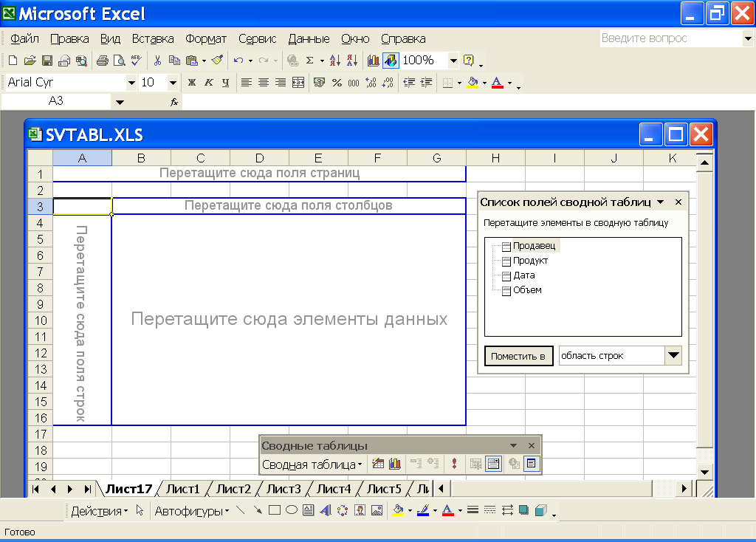Click the Font Color 'A' in the formatting toolbar
Image resolution: width=756 pixels, height=542 pixels.
[497, 83]
